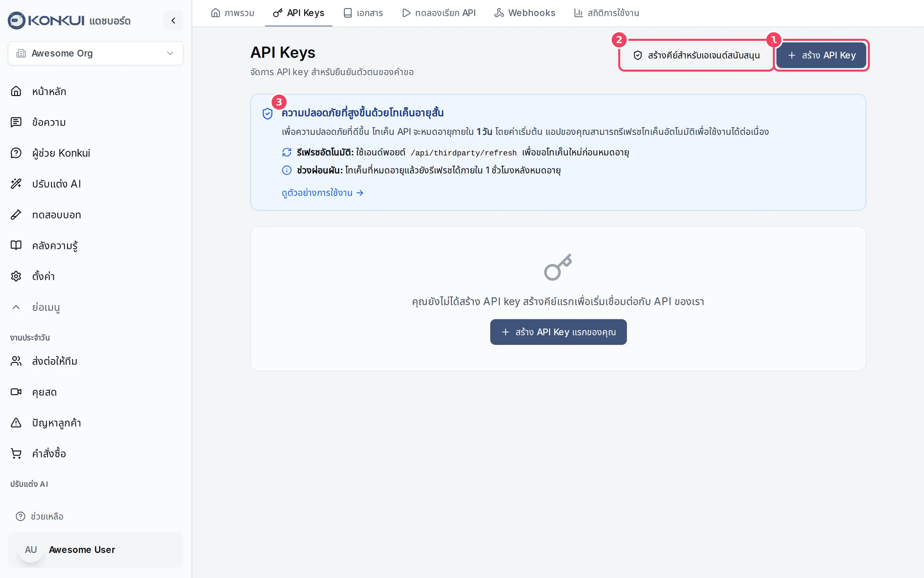Viewport: 924px width, 578px height.
Task: Open ทดสอบบอท pencil icon
Action: tap(16, 215)
